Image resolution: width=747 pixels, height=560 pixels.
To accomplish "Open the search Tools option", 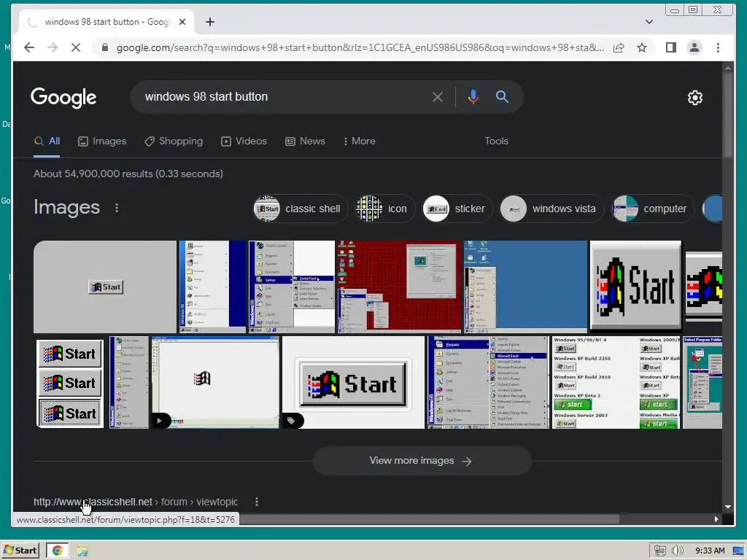I will (496, 141).
